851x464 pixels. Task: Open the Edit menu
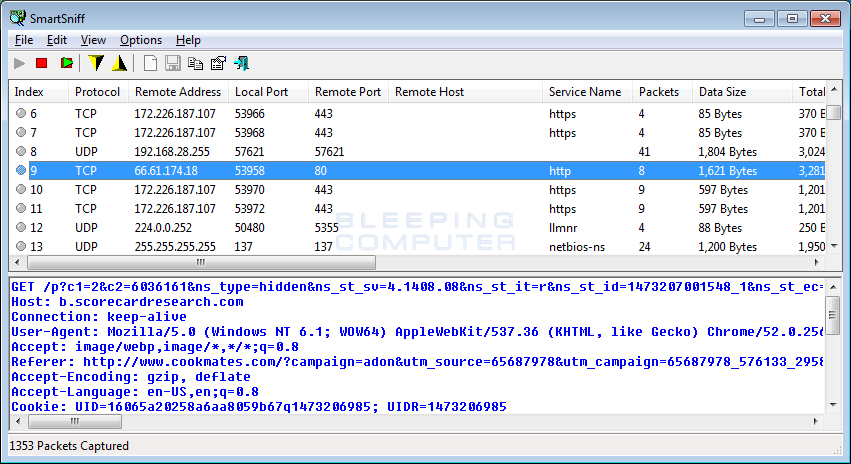(x=56, y=40)
